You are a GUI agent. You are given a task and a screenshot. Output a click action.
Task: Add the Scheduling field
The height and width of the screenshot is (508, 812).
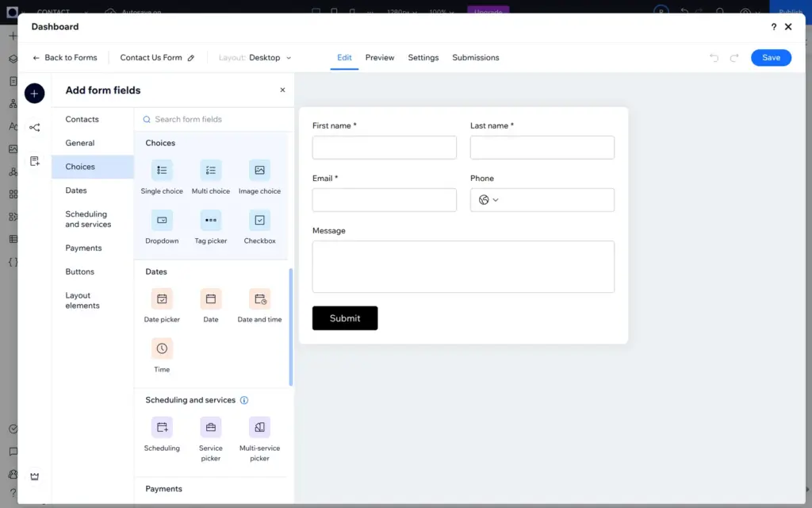162,434
